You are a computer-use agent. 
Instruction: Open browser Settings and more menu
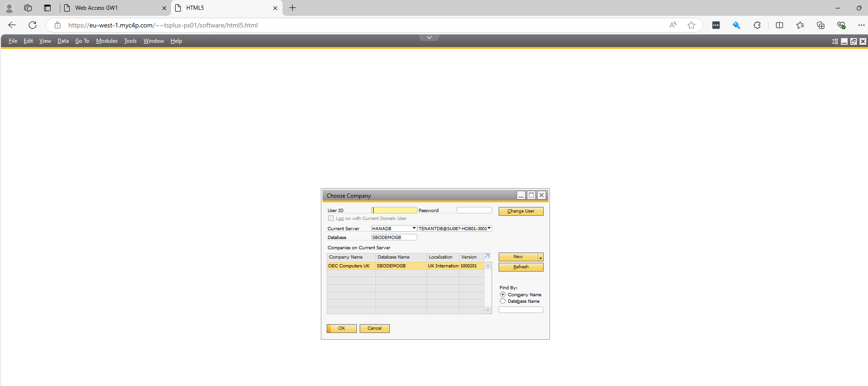point(861,25)
